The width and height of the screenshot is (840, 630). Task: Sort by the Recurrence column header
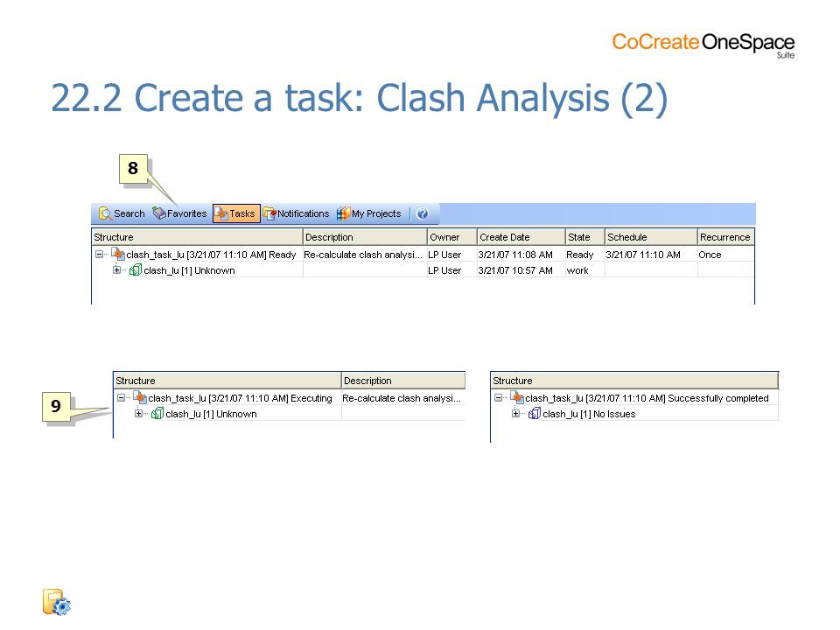[x=726, y=237]
